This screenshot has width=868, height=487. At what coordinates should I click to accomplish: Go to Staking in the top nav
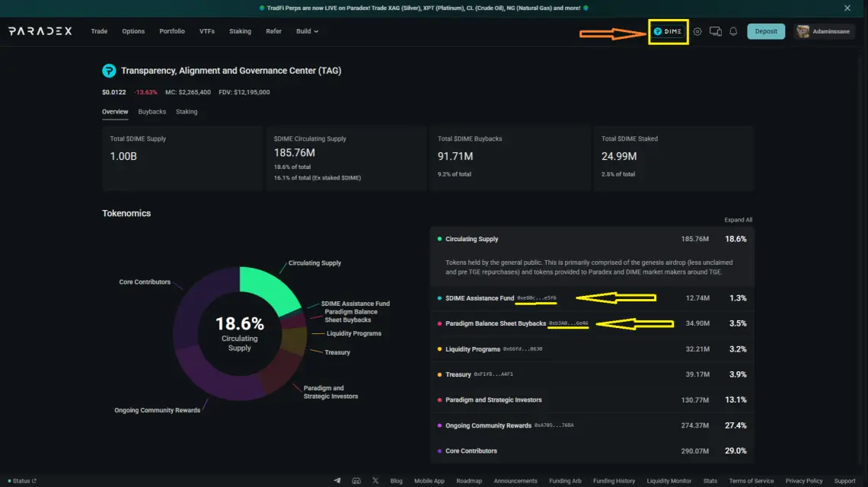241,31
